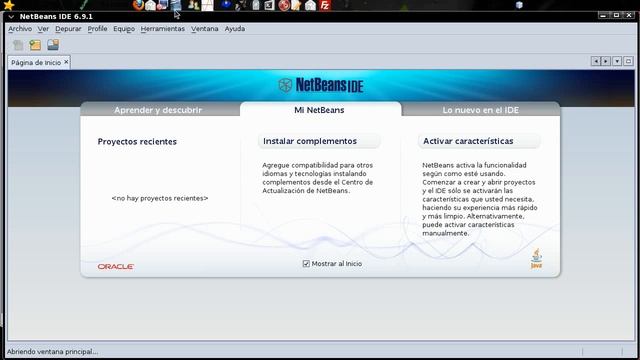Open the Herramientas menu
The image size is (640, 360).
pyautogui.click(x=162, y=29)
